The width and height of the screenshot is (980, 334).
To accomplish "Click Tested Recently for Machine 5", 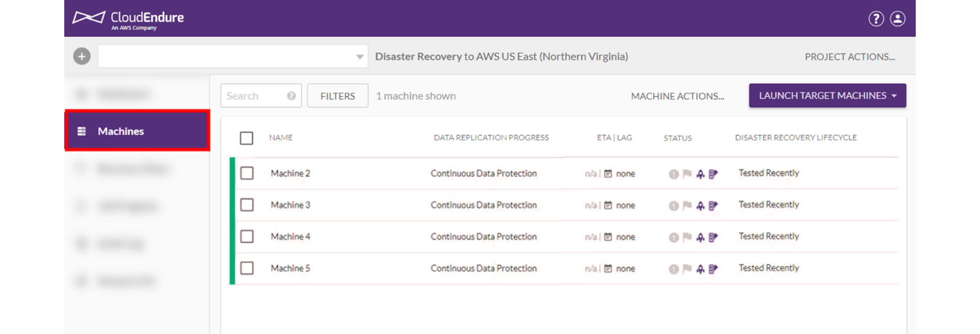I will (x=769, y=268).
